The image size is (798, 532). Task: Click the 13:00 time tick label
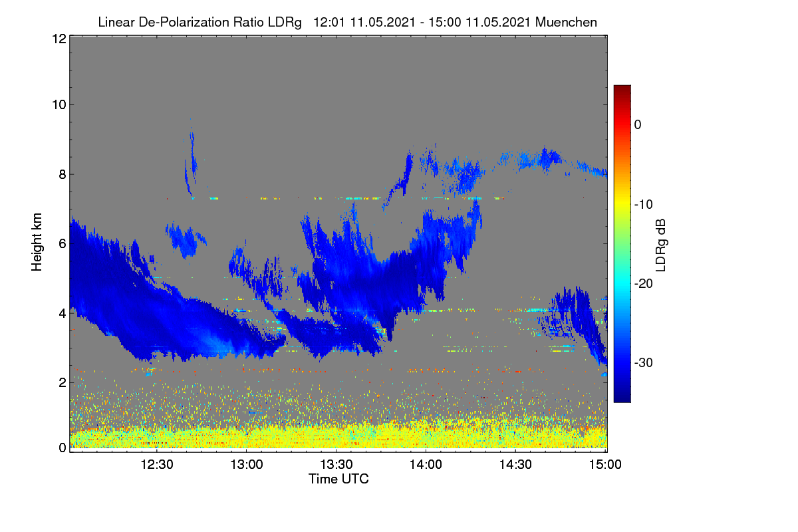point(247,465)
